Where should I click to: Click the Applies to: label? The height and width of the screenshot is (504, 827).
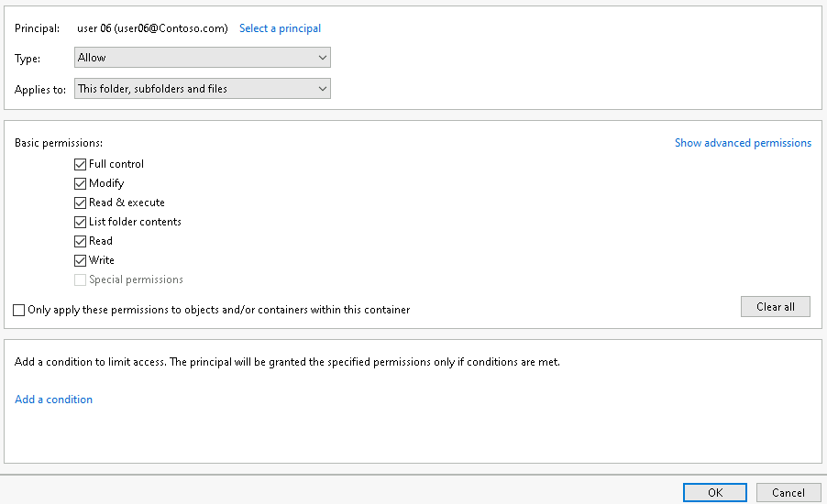pos(40,90)
